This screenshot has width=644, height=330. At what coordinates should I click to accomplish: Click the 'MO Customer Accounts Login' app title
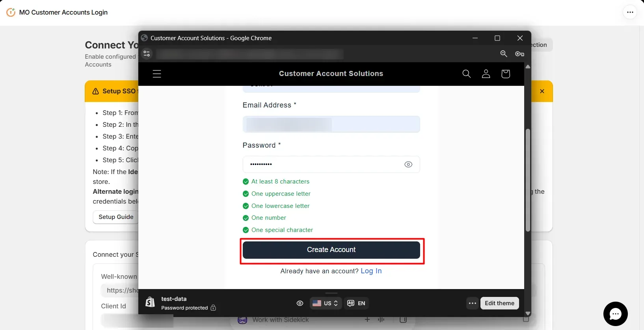[x=63, y=12]
